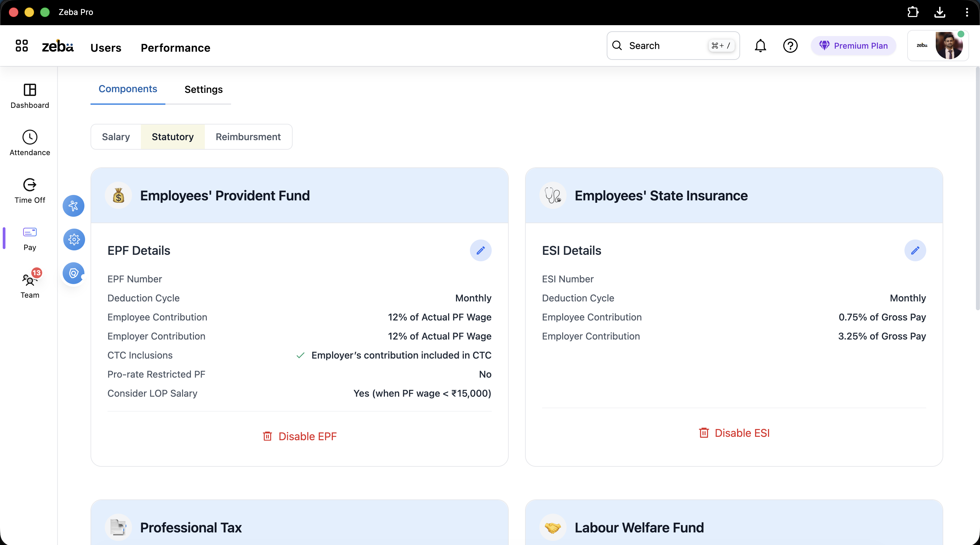
Task: Open the three-dot menu in title bar
Action: [967, 12]
